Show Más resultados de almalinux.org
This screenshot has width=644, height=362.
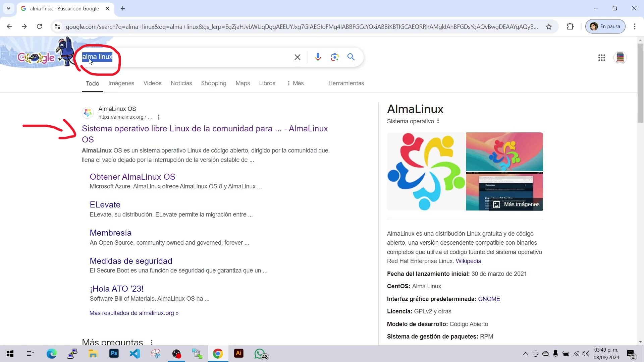click(x=134, y=313)
